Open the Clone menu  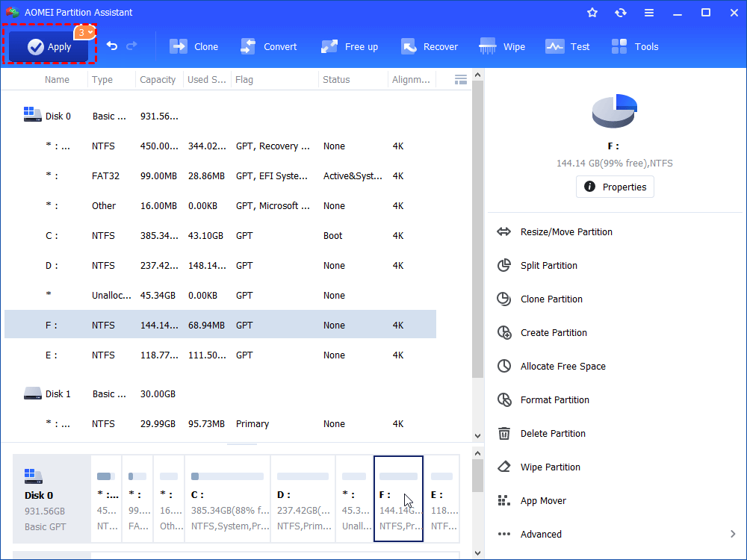coord(194,46)
